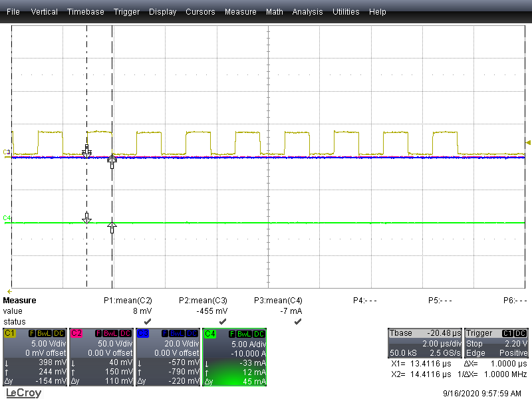This screenshot has width=532, height=399.
Task: Toggle the P2:mean(C3) measurement status checkmark
Action: (223, 323)
